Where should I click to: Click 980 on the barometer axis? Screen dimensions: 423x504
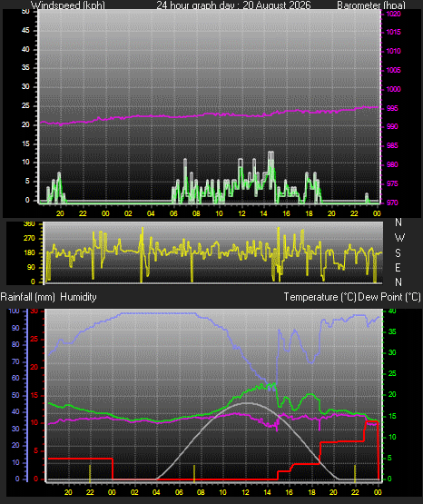coord(392,164)
